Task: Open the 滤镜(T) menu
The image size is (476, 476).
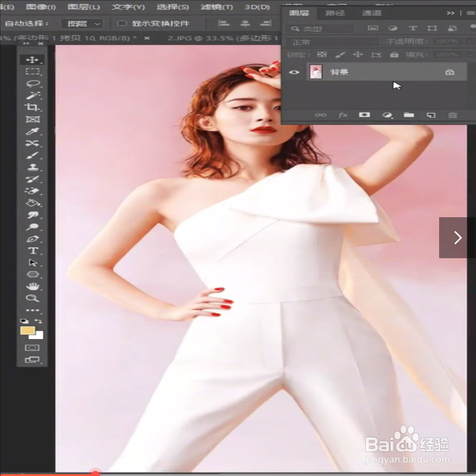Action: click(x=217, y=6)
